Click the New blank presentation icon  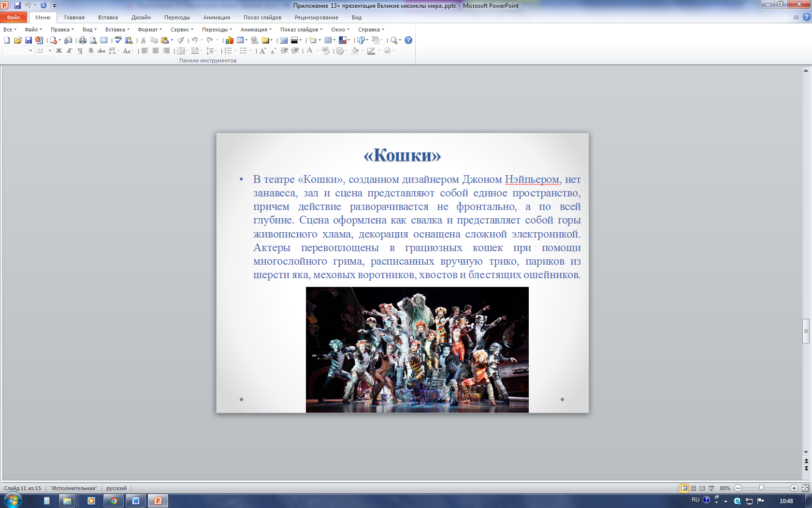click(x=7, y=40)
